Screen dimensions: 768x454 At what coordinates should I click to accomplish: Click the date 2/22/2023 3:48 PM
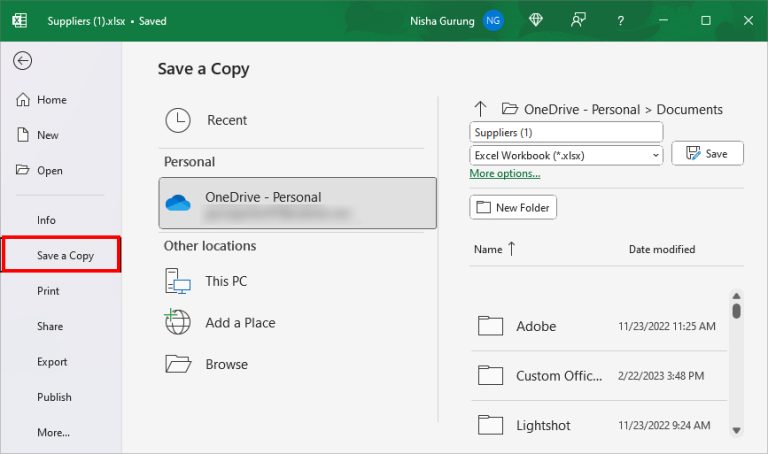click(661, 376)
